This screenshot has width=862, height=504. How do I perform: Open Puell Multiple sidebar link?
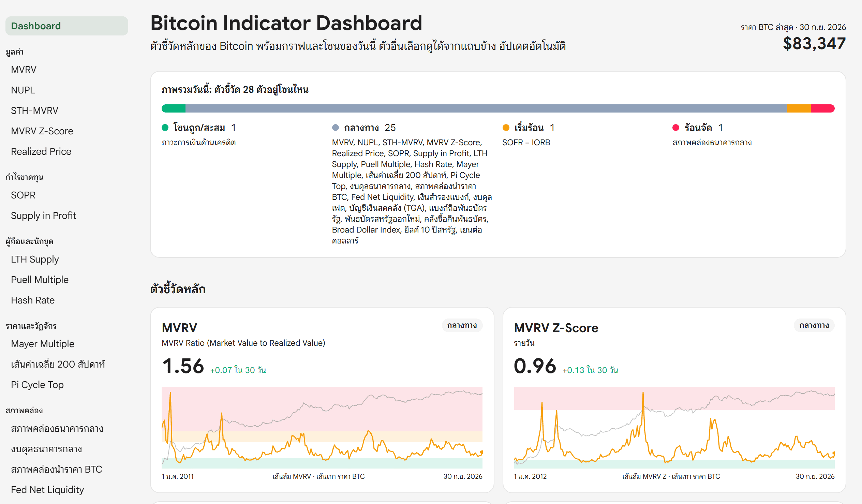[x=40, y=280]
